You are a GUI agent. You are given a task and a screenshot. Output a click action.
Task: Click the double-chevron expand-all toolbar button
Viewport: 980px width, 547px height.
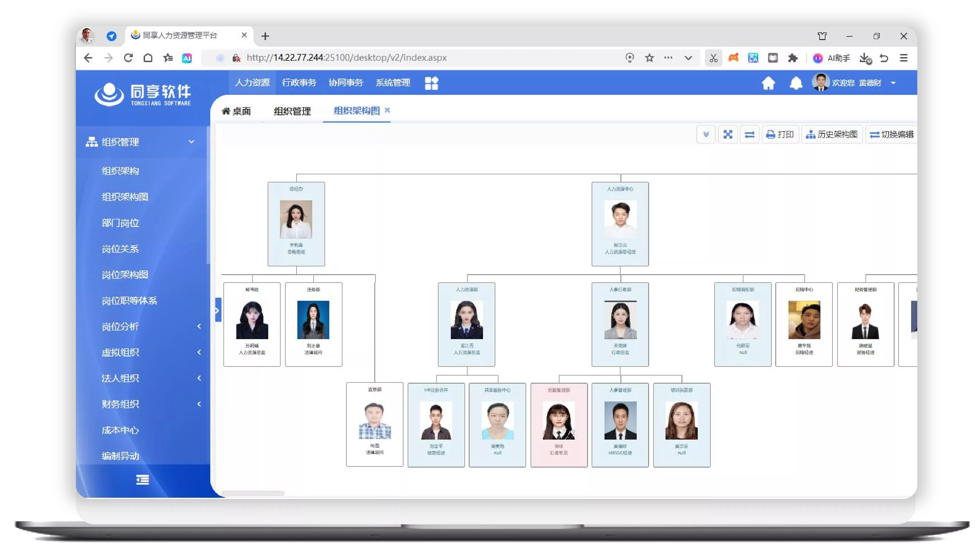coord(706,134)
